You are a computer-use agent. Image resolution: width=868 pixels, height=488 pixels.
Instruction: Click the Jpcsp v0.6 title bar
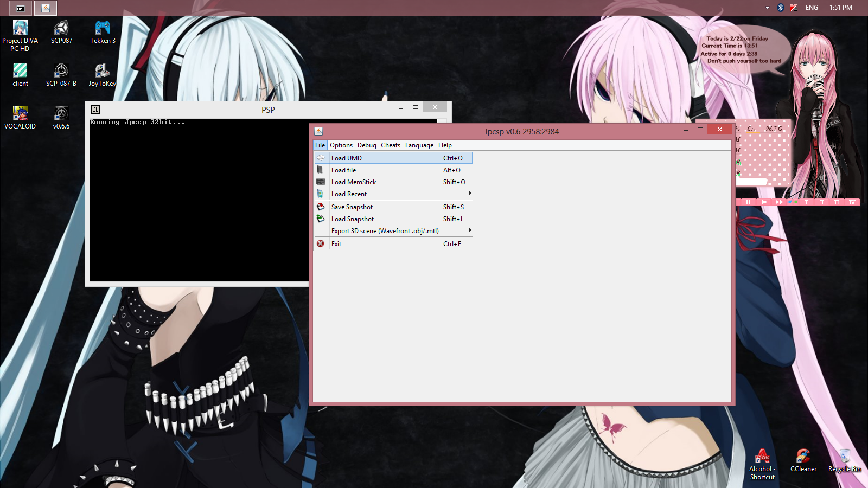pos(521,131)
